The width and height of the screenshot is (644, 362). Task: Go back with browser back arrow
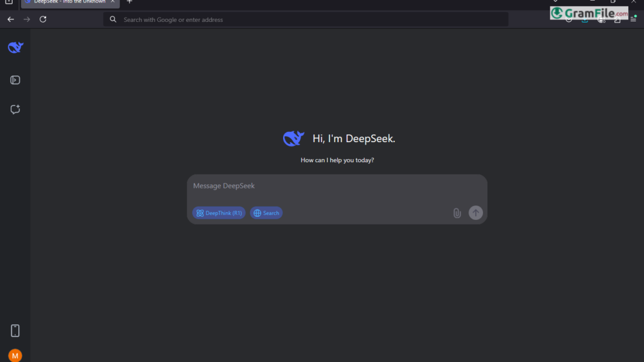(x=11, y=19)
